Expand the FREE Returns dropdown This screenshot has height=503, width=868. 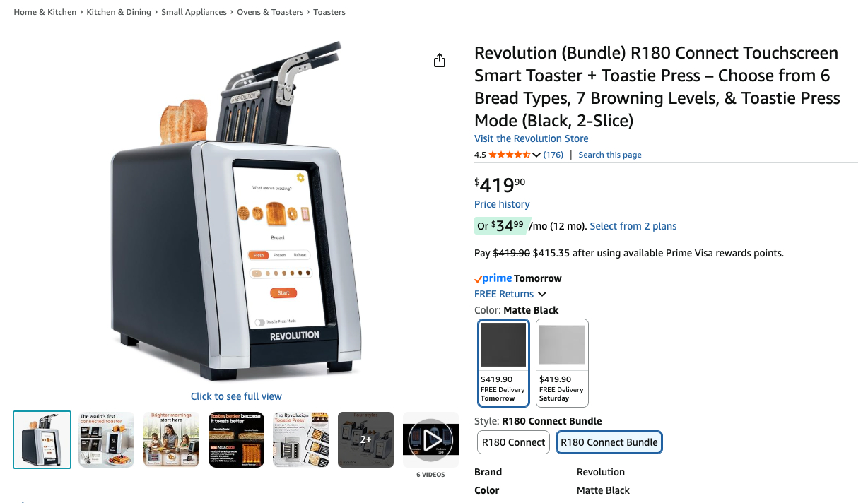click(542, 294)
